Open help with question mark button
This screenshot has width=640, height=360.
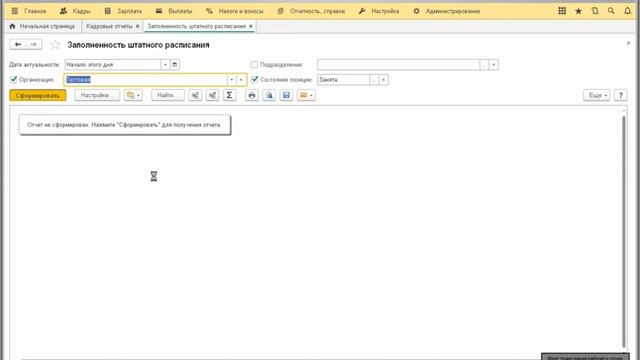coord(620,95)
